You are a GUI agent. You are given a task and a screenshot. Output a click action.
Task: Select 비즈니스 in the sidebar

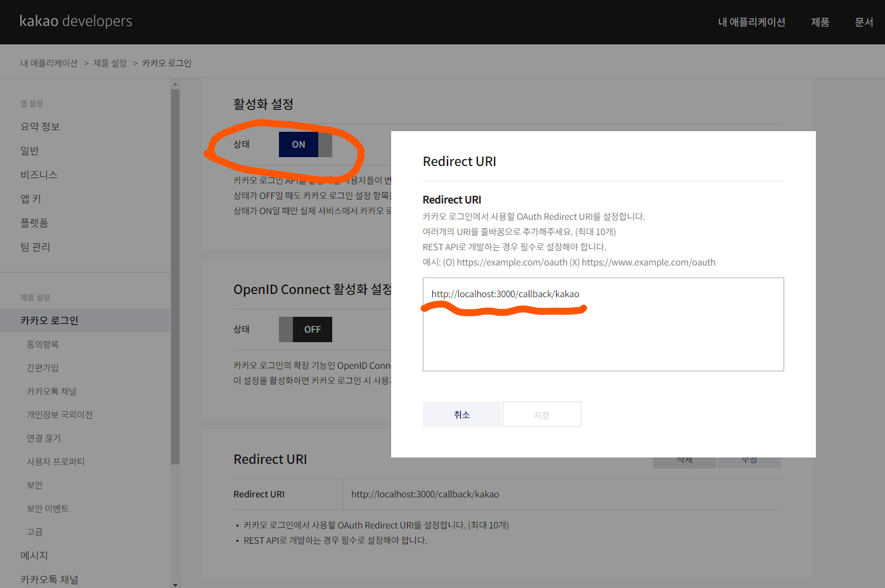[39, 175]
